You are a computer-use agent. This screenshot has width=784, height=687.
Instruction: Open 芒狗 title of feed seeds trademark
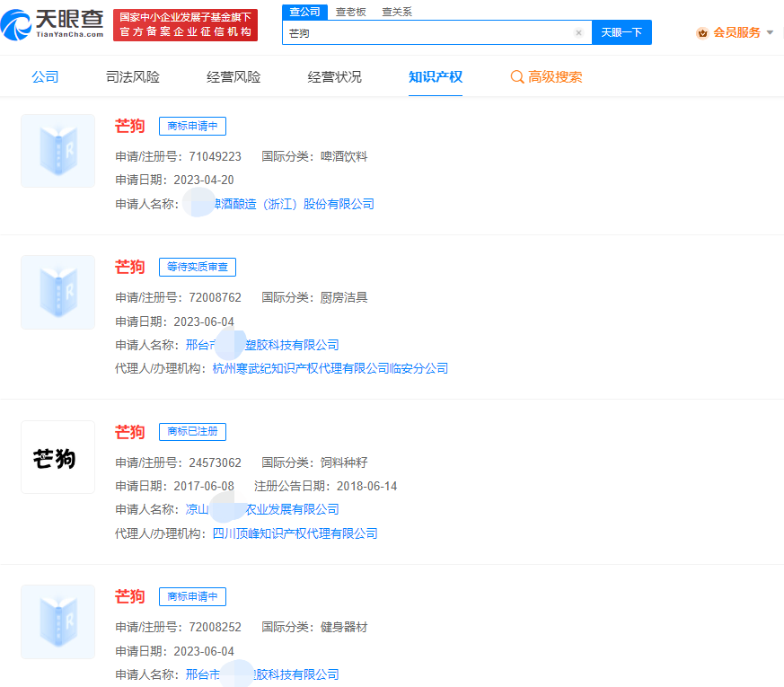(130, 432)
